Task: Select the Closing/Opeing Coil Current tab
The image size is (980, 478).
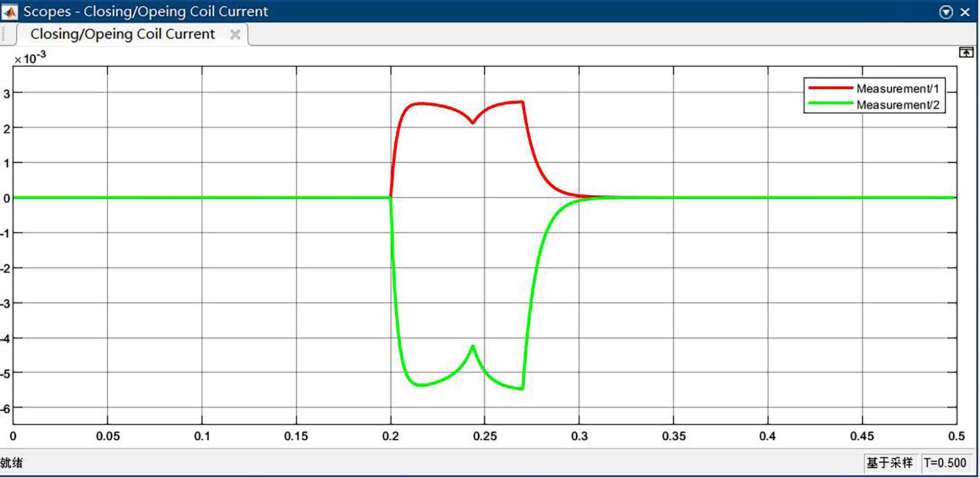Action: click(x=122, y=34)
